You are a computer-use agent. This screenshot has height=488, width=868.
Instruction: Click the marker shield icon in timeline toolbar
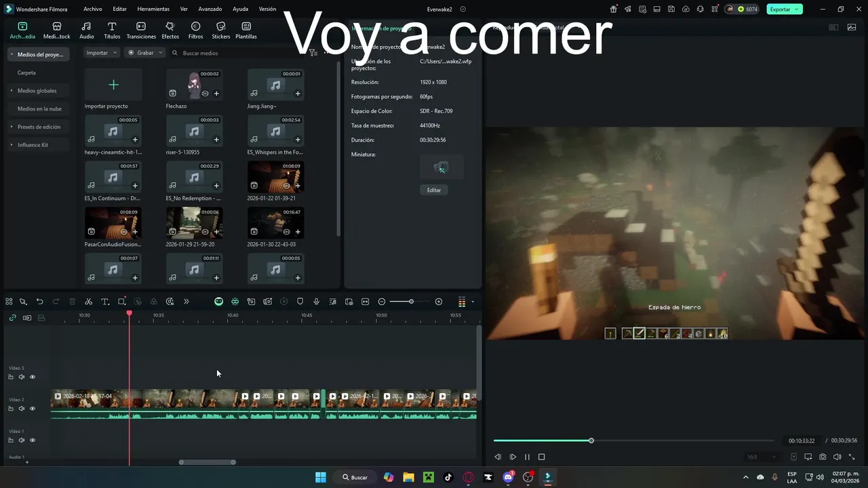300,302
